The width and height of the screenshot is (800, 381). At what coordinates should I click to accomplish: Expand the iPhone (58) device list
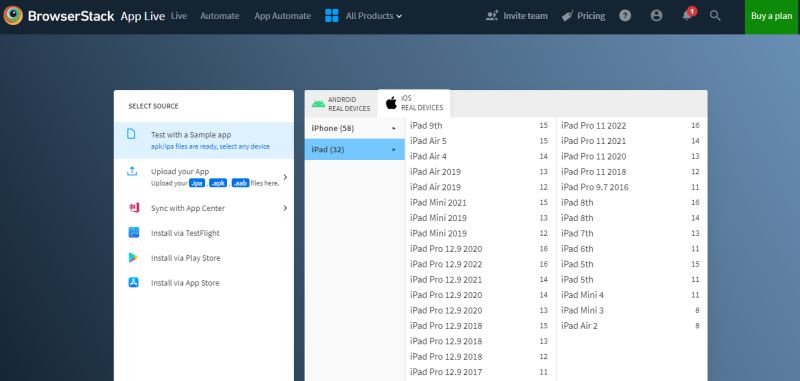click(355, 128)
